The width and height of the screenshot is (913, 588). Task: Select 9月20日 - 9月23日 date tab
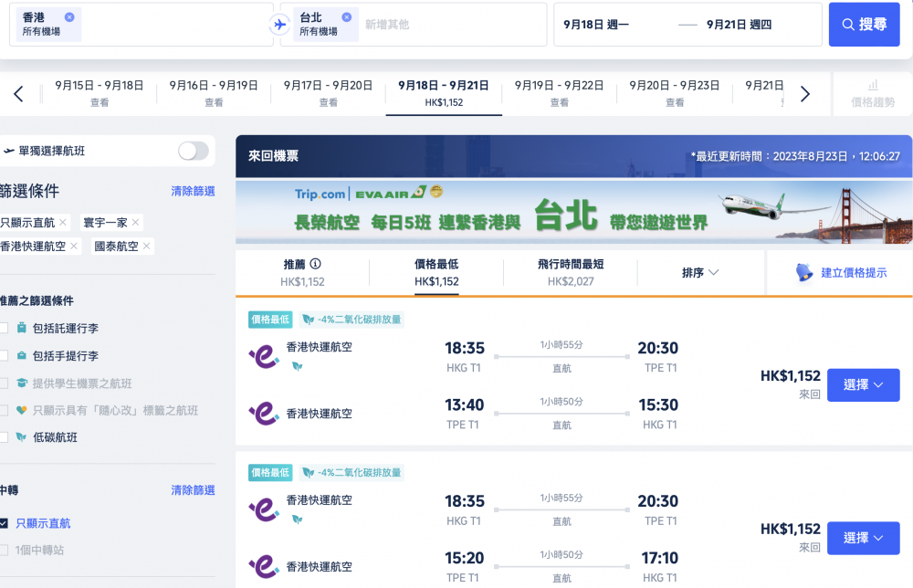tap(675, 93)
